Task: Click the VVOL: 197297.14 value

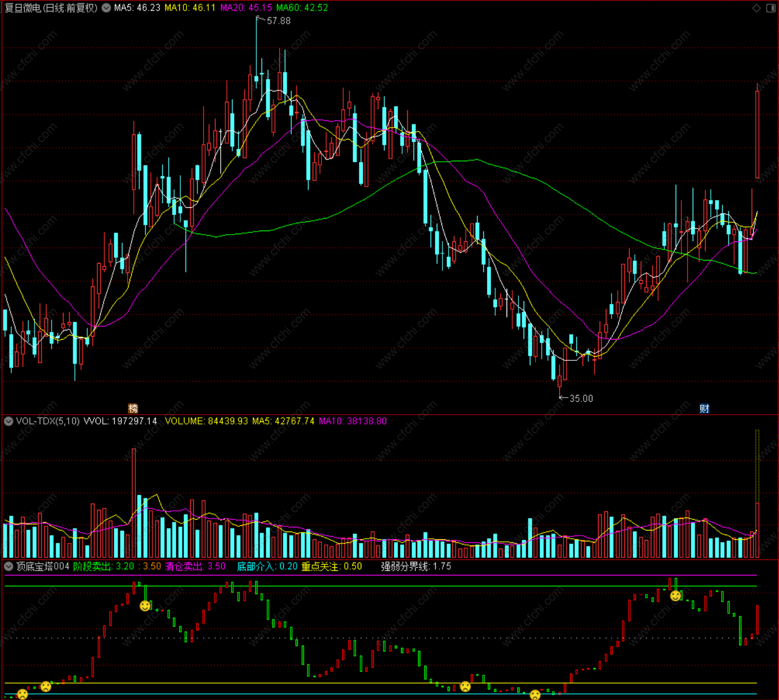Action: pos(120,421)
